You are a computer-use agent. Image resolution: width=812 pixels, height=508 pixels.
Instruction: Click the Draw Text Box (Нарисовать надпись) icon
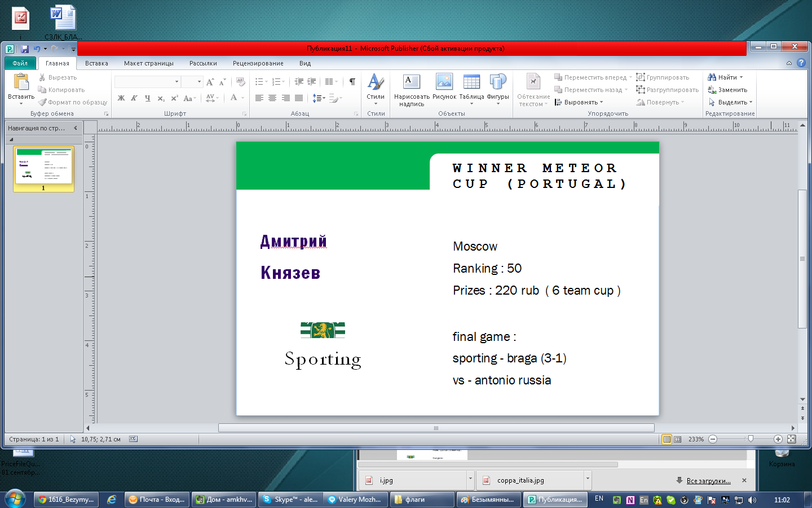click(411, 82)
